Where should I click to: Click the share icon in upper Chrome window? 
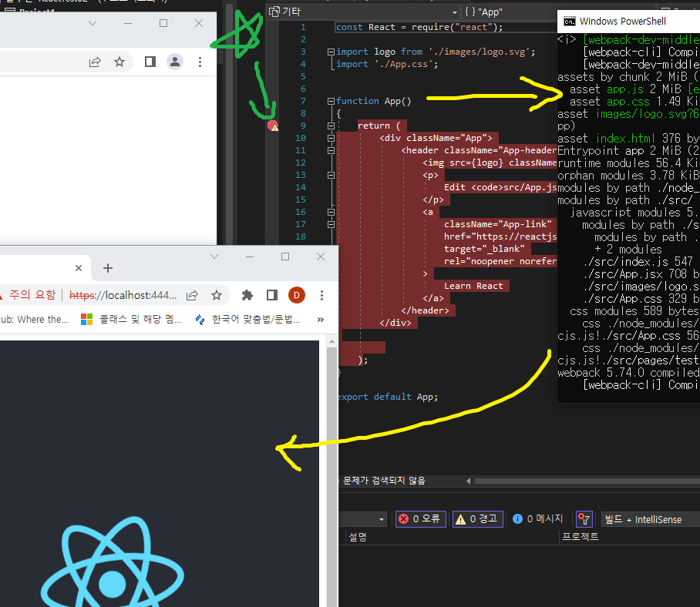[x=95, y=62]
